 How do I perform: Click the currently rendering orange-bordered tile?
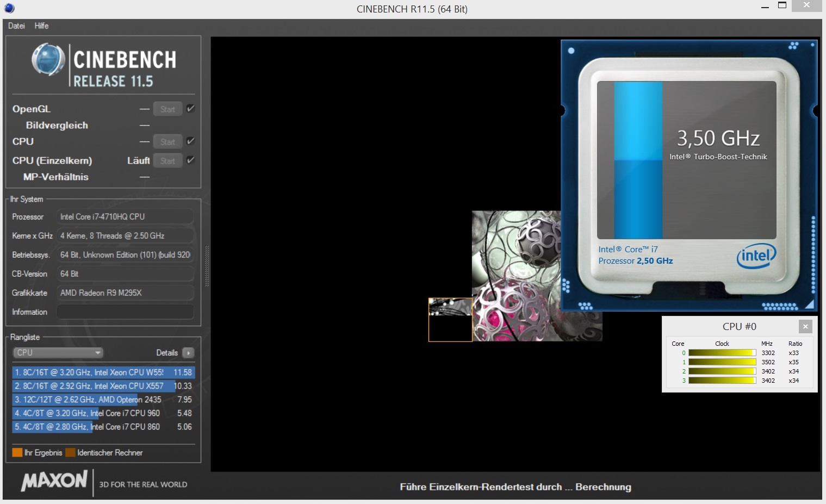click(450, 320)
